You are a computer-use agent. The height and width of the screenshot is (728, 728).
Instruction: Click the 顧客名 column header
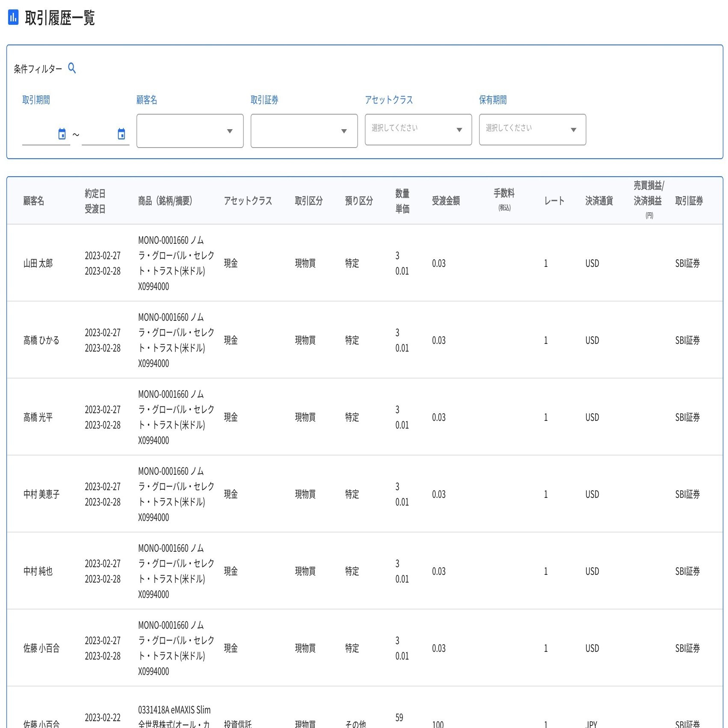point(34,201)
